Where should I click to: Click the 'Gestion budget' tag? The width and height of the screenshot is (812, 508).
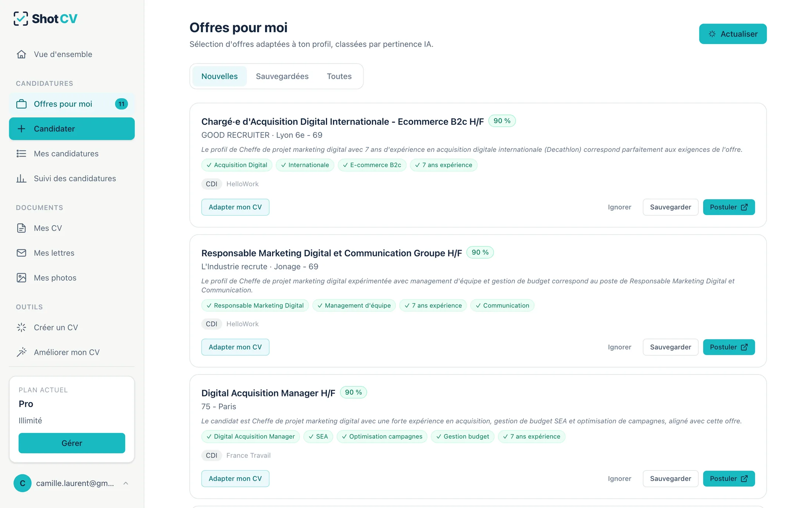tap(462, 436)
